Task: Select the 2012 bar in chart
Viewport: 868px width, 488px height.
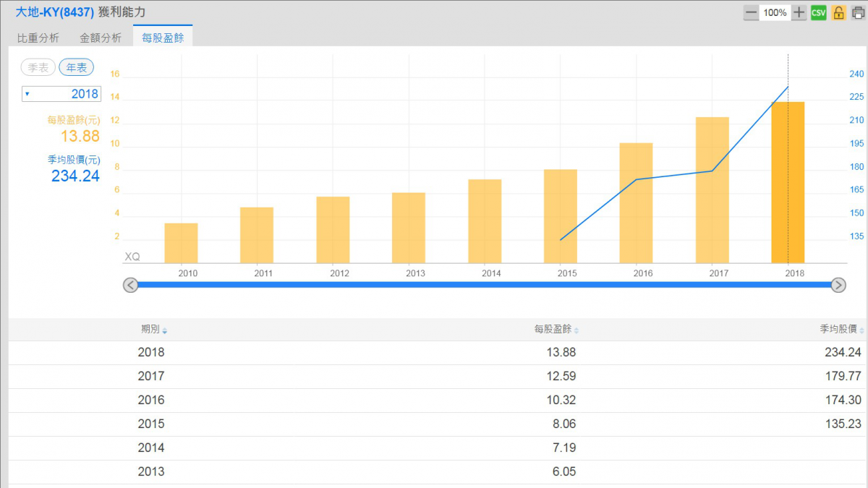Action: click(333, 230)
